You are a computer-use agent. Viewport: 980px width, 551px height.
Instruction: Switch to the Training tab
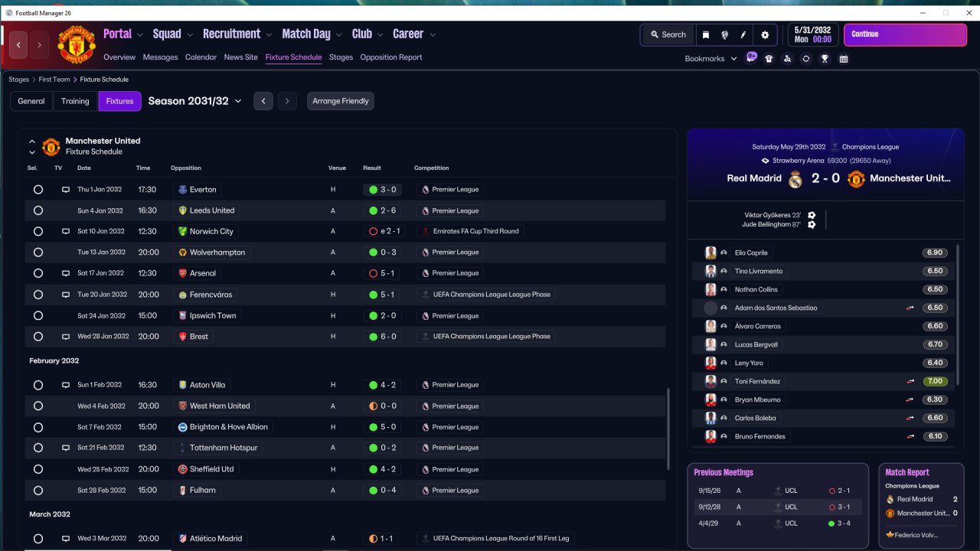(x=75, y=101)
